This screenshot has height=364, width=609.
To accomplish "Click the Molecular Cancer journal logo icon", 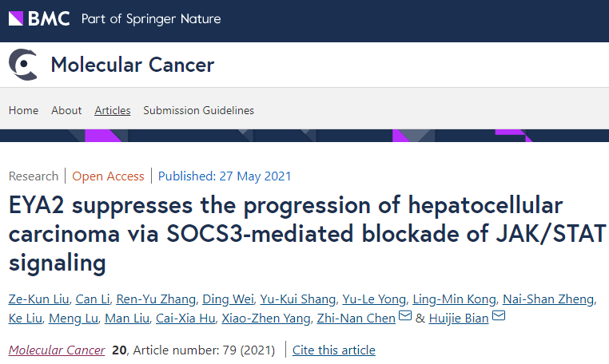I will click(x=23, y=65).
